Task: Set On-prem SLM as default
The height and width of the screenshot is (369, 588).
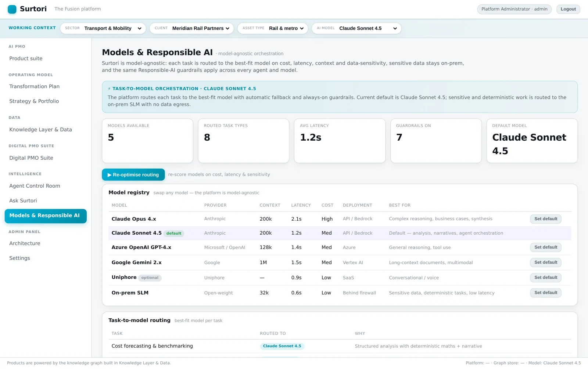Action: pyautogui.click(x=545, y=293)
